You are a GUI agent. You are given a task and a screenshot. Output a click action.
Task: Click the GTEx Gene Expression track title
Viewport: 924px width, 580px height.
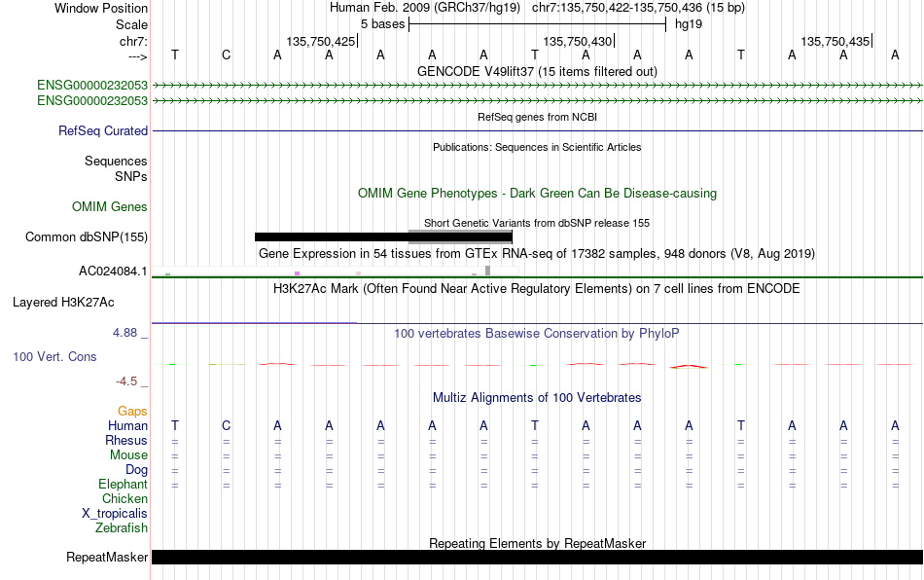click(537, 253)
